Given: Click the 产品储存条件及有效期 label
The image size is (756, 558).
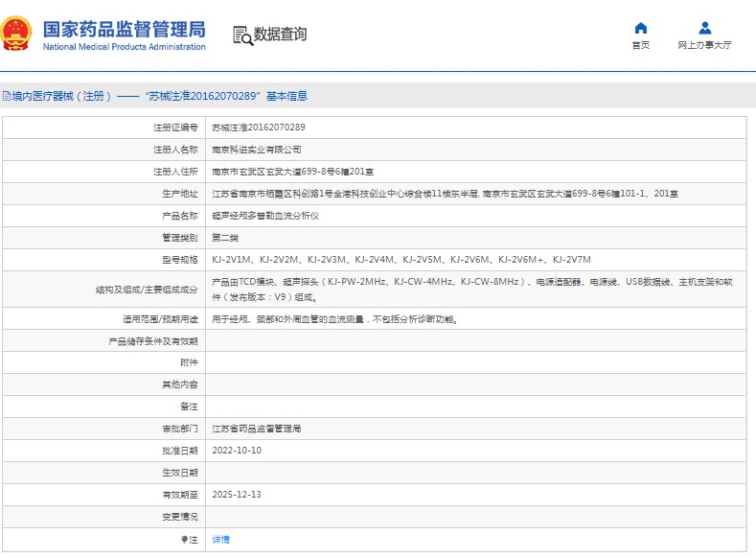Looking at the screenshot, I should click(153, 341).
